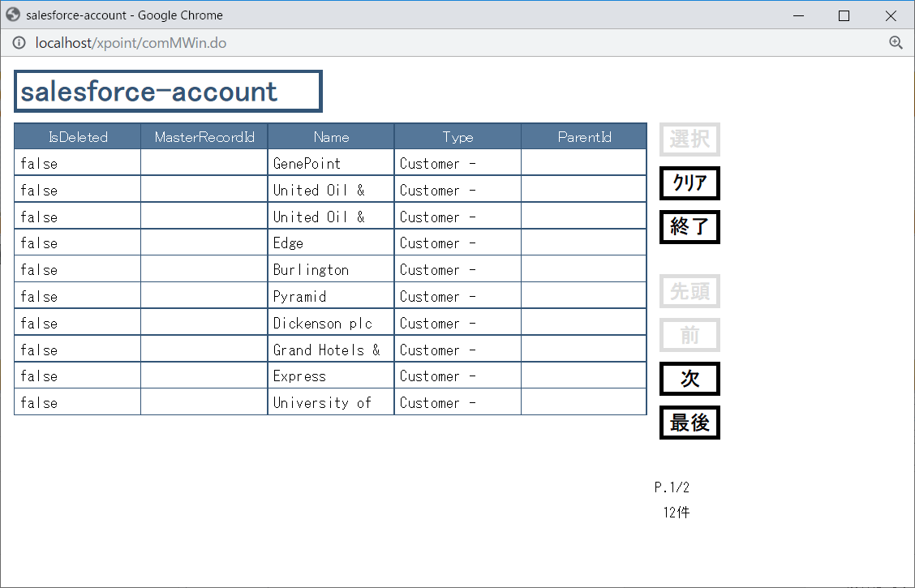Image resolution: width=915 pixels, height=588 pixels.
Task: Click the greyed-out 前 button
Action: point(689,335)
